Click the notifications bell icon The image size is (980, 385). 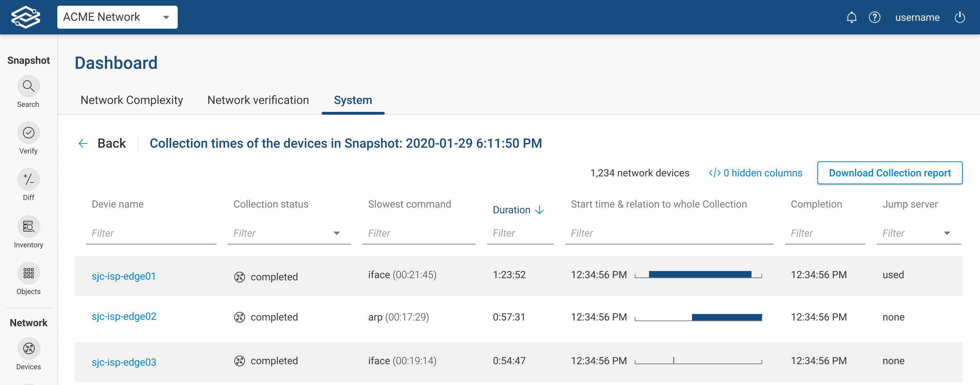pyautogui.click(x=851, y=18)
